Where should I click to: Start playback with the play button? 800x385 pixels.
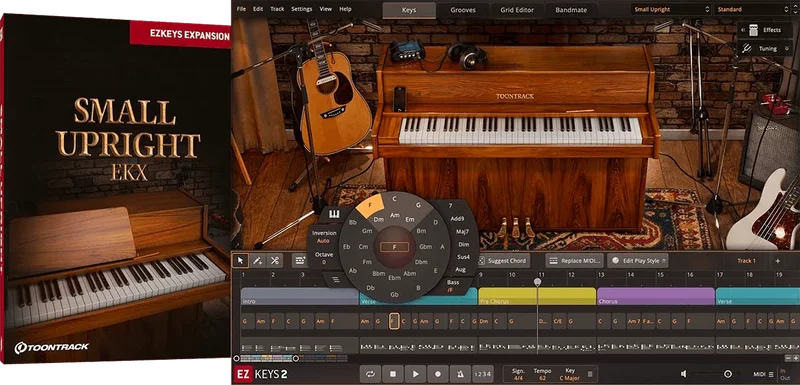pos(416,374)
